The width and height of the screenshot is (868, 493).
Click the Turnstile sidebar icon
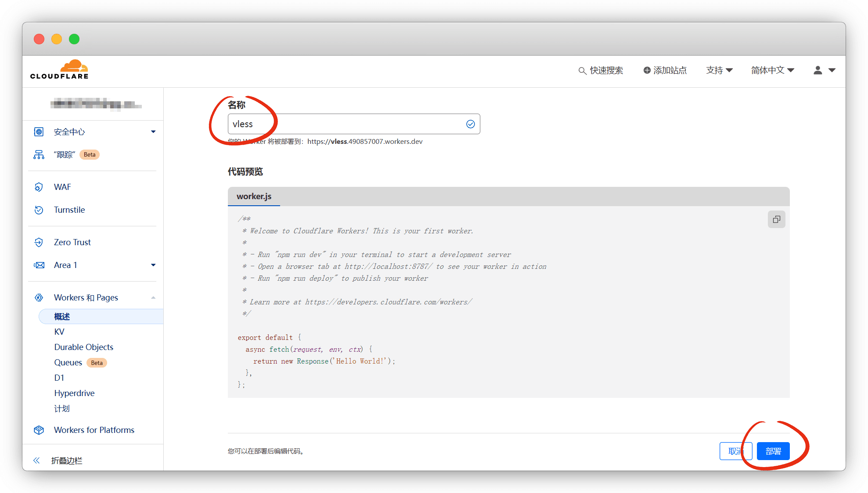[39, 210]
